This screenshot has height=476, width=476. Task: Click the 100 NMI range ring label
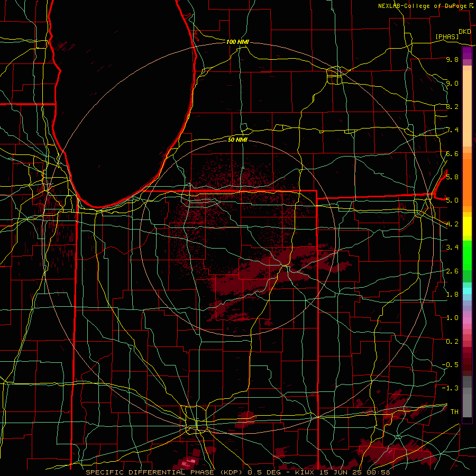click(237, 42)
